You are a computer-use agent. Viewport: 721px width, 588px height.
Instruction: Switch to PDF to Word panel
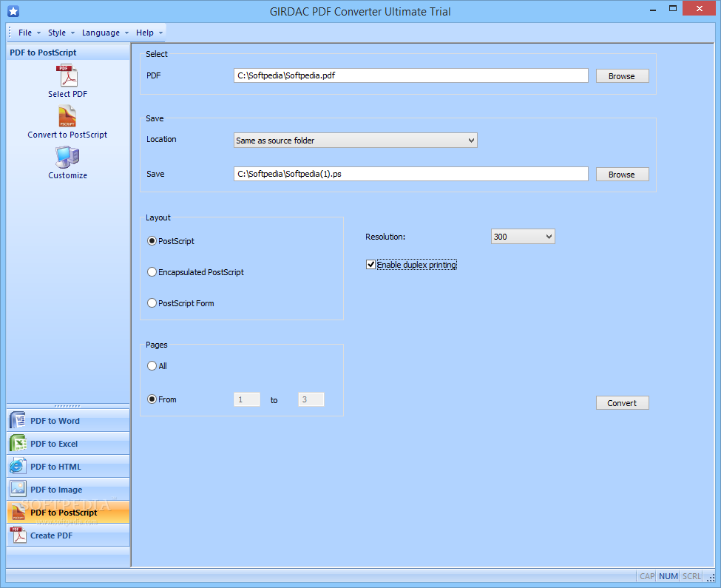pyautogui.click(x=68, y=420)
